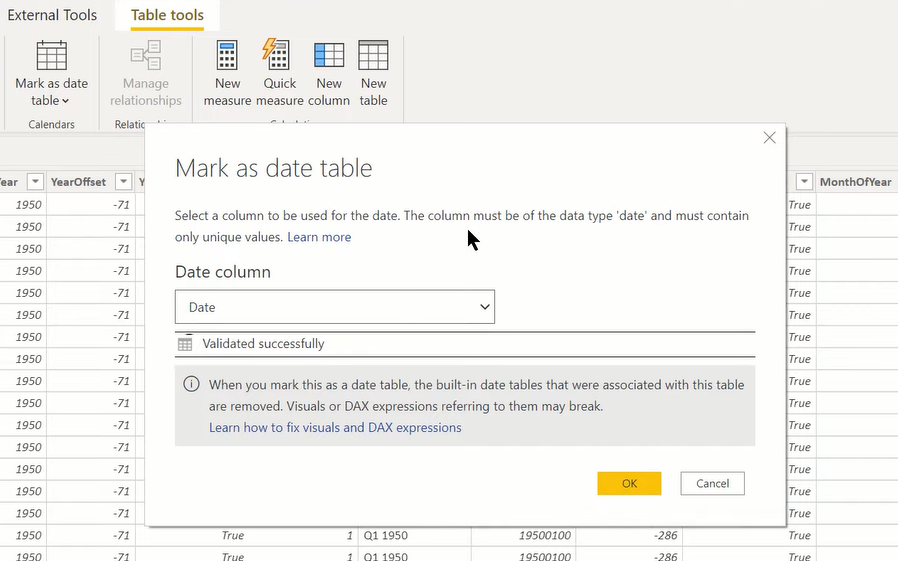Open the YearOffset column filter dropdown

coord(123,182)
